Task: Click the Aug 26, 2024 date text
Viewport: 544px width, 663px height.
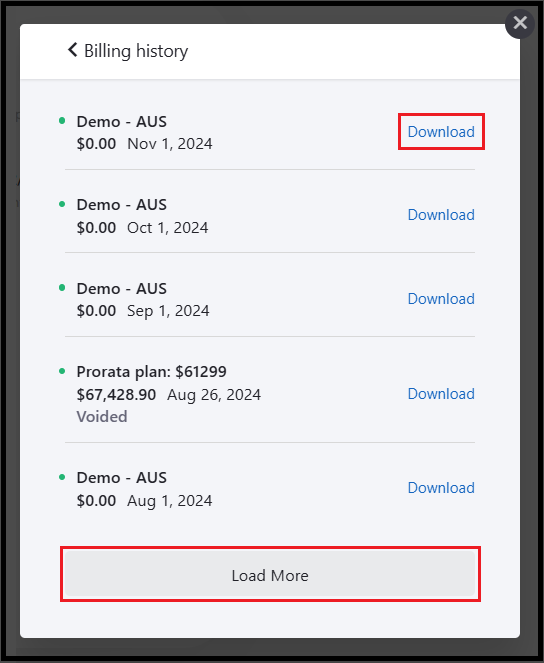Action: tap(214, 395)
